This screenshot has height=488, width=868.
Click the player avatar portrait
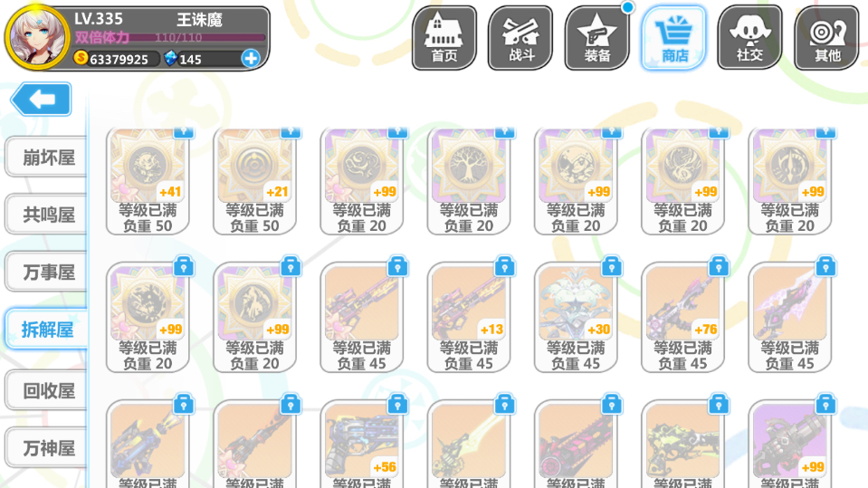tap(36, 38)
